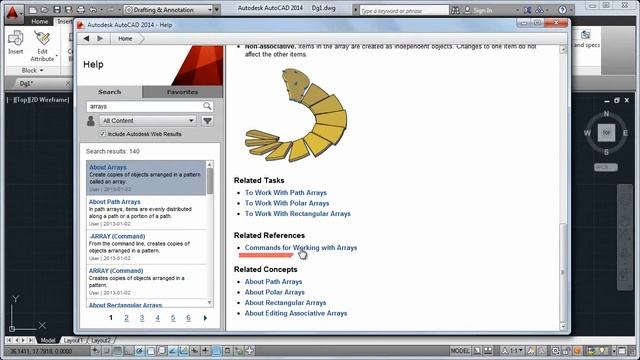Switch to the Home ribbon tab
Screen dimensions: 640x360
[40, 21]
